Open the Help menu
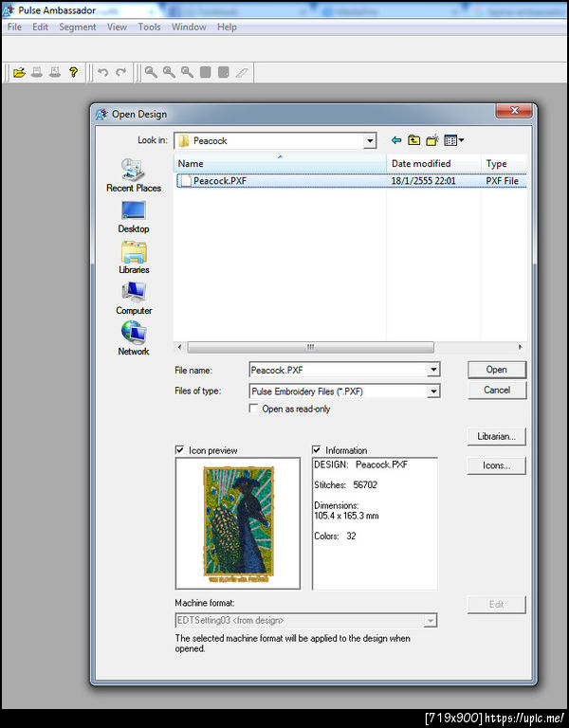The image size is (569, 728). (227, 27)
